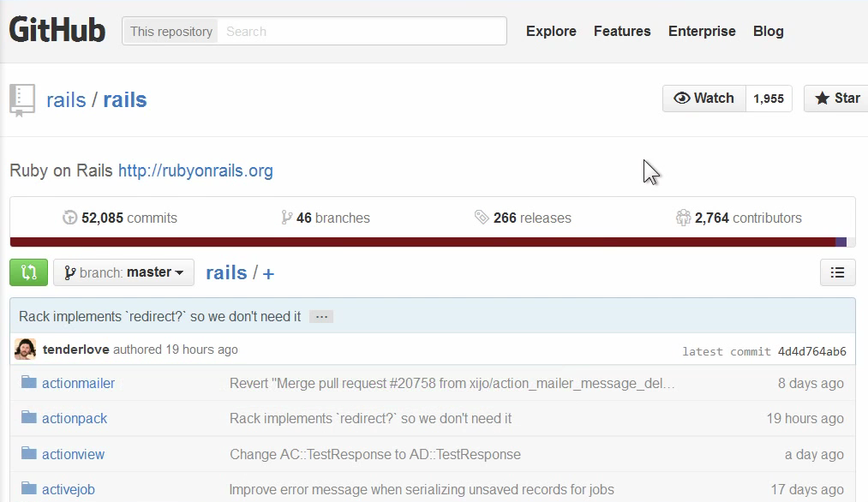Screen dimensions: 868x502
Task: View the 266 releases
Action: 523,218
